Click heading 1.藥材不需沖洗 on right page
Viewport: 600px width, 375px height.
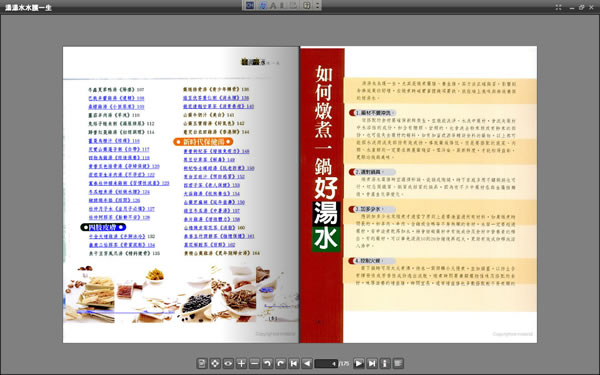coord(372,113)
